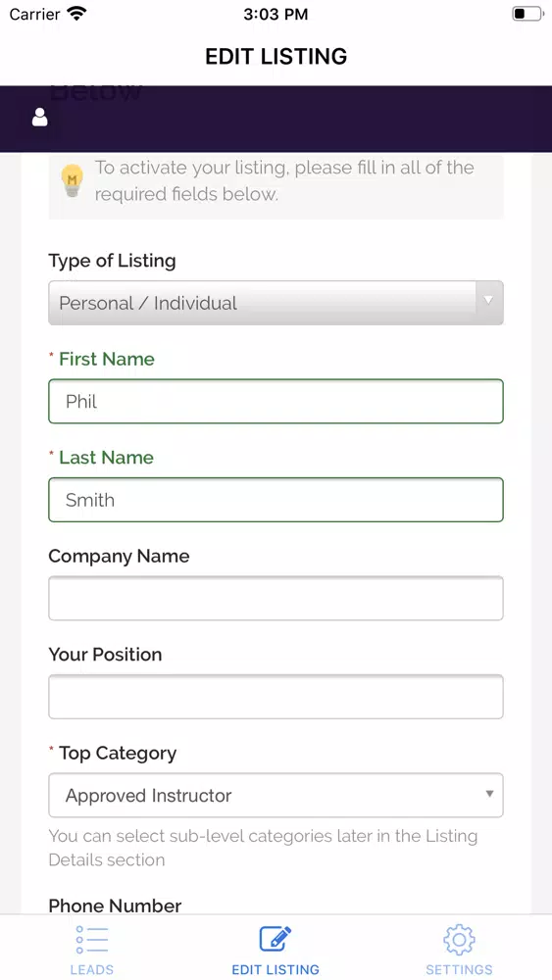Tap the lightbulb tip icon

[72, 180]
